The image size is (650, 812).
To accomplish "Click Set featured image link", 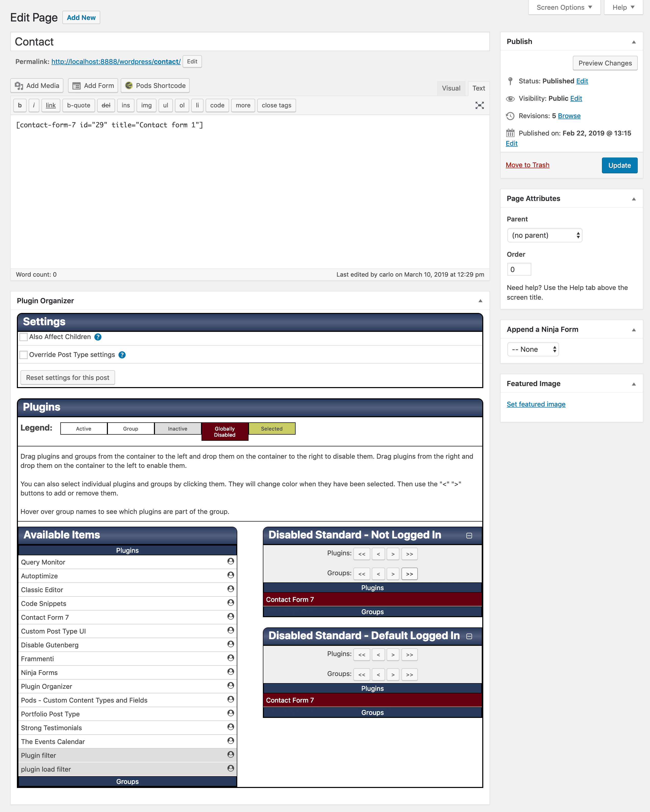I will (536, 404).
